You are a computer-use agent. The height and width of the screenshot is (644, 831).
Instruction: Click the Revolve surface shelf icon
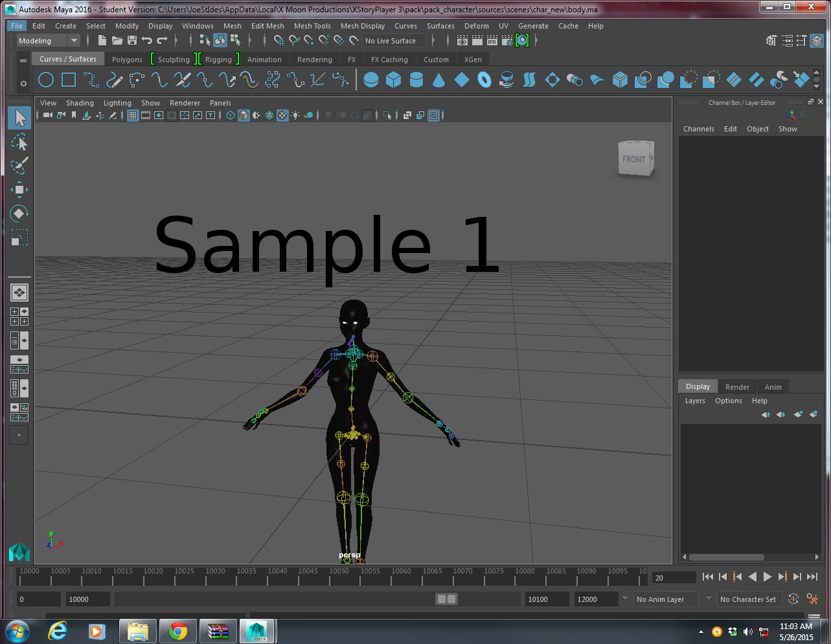(507, 80)
